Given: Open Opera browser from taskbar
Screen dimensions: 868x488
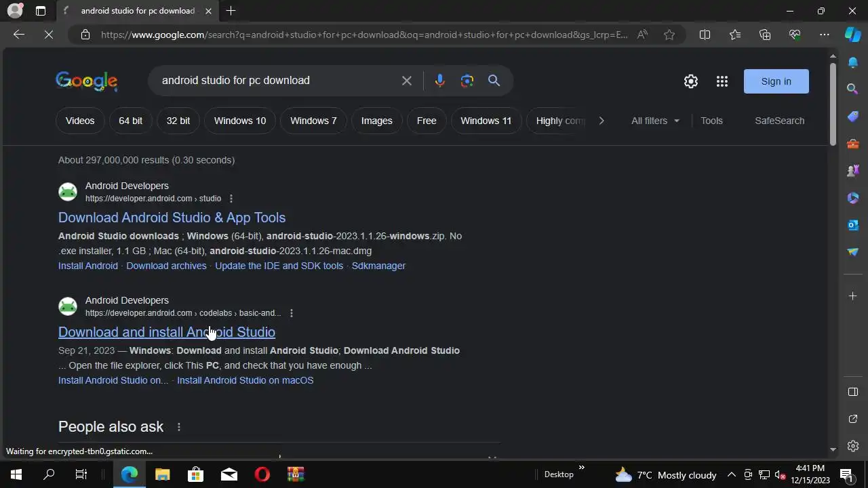Looking at the screenshot, I should pos(262,474).
